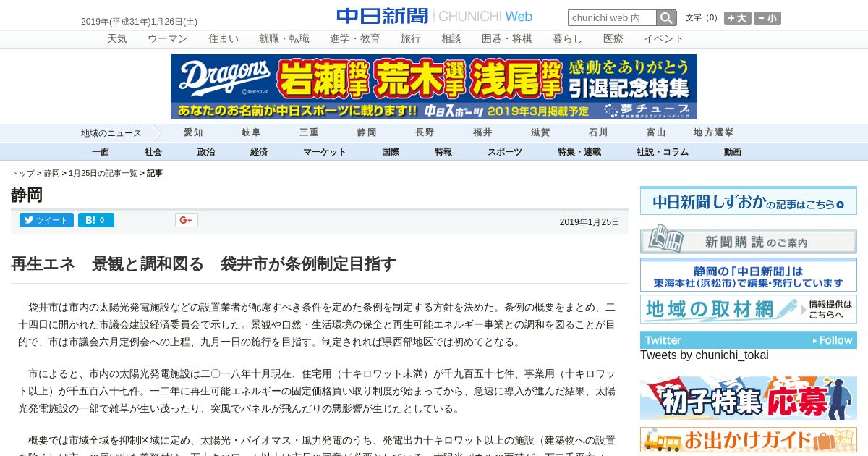The width and height of the screenshot is (868, 456).
Task: Open 就職・転職 section
Action: tap(284, 39)
